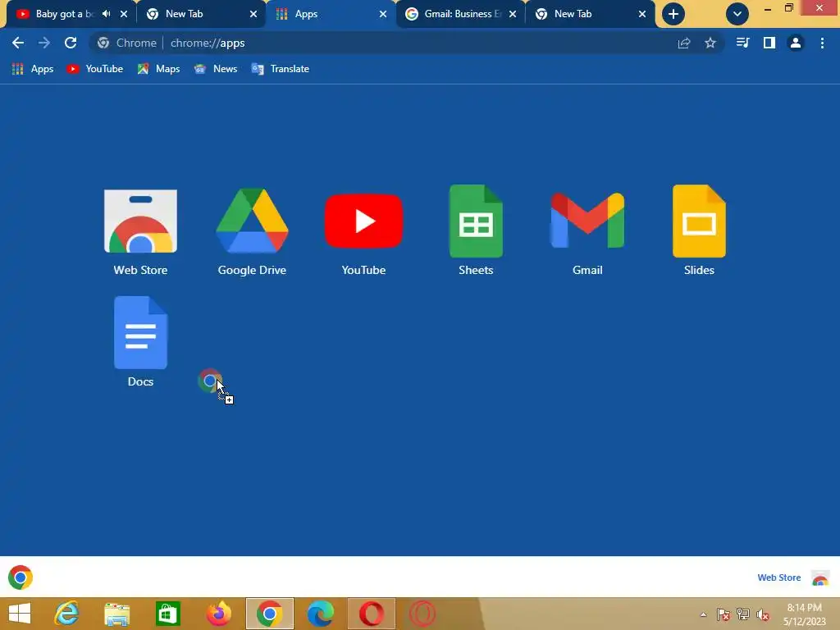Image resolution: width=840 pixels, height=630 pixels.
Task: Open the Opera GX outline taskbar icon
Action: 422,614
